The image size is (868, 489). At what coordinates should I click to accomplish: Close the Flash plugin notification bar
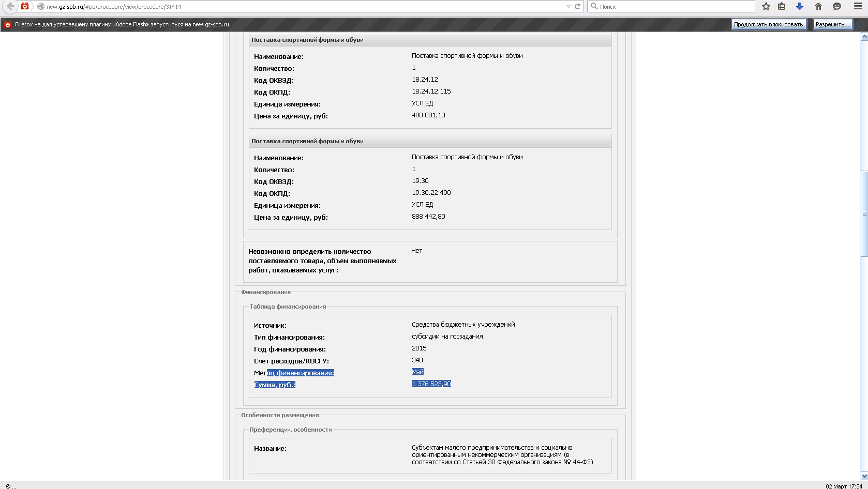(x=861, y=24)
